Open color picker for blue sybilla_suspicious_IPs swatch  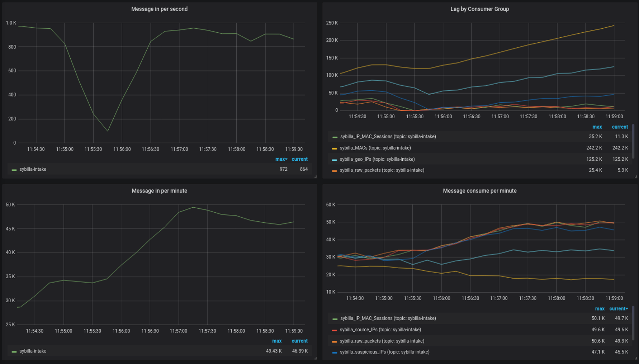coord(335,353)
